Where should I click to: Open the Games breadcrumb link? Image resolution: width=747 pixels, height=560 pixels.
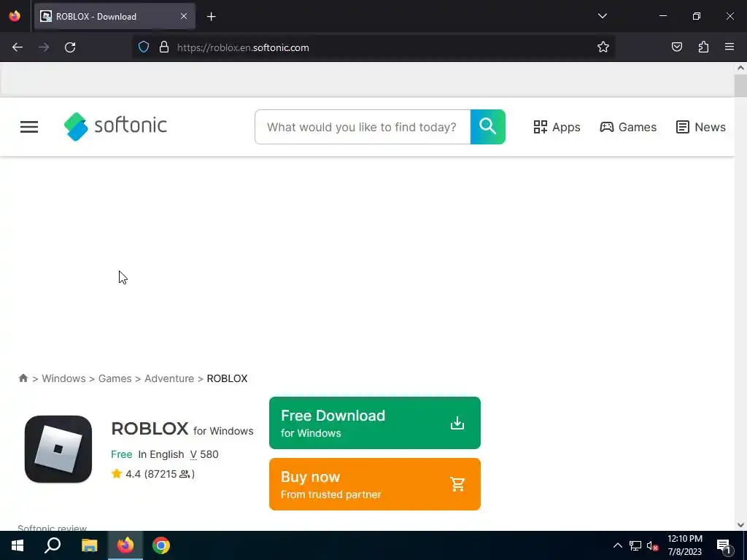tap(115, 378)
